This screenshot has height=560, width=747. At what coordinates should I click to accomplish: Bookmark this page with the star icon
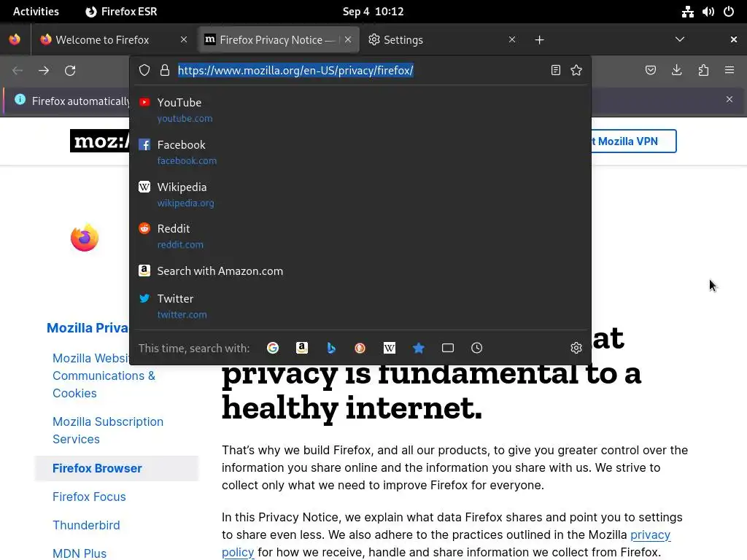click(x=576, y=71)
